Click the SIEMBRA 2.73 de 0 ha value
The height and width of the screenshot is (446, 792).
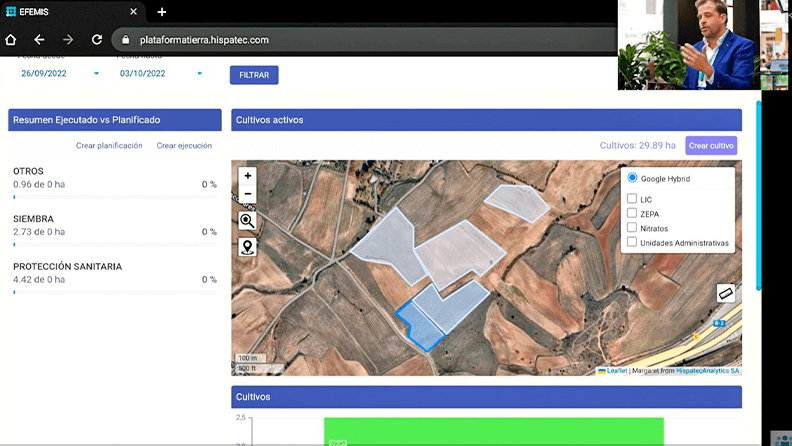[39, 232]
